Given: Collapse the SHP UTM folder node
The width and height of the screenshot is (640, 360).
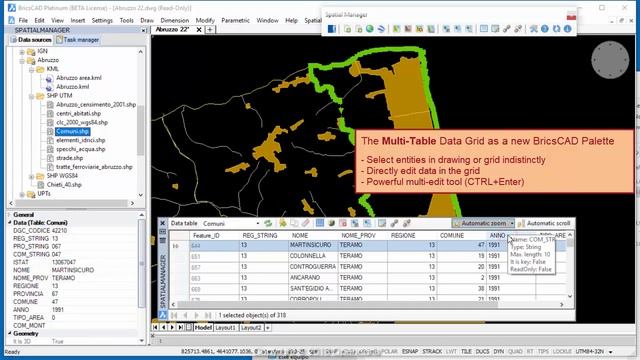Looking at the screenshot, I should [x=31, y=96].
